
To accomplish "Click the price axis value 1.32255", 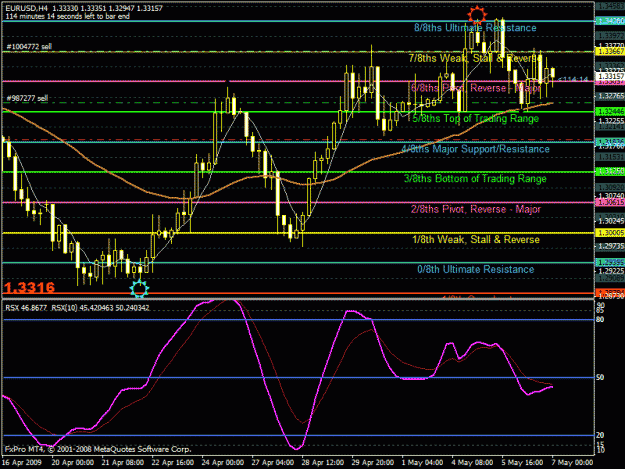I will coord(611,121).
